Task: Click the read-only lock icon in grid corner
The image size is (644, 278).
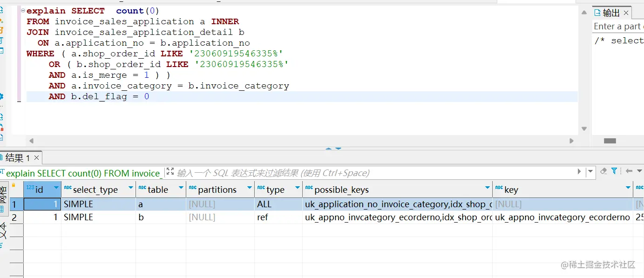Action: pyautogui.click(x=14, y=185)
